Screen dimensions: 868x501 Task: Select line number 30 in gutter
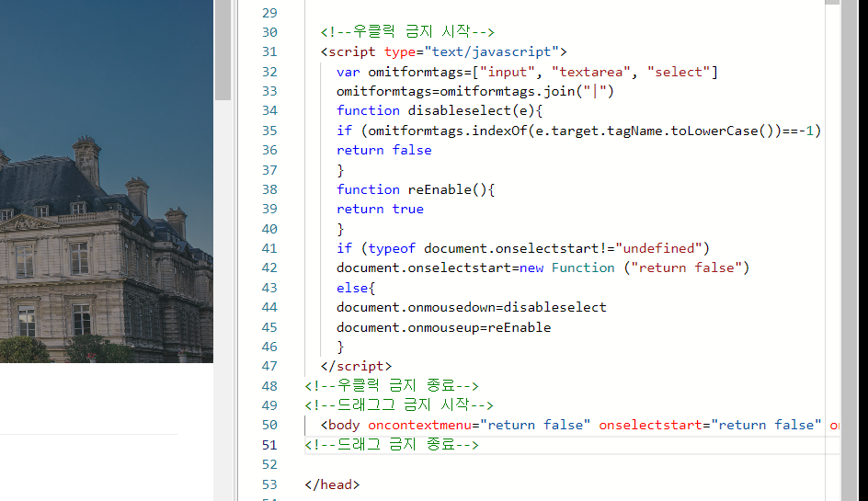point(269,32)
